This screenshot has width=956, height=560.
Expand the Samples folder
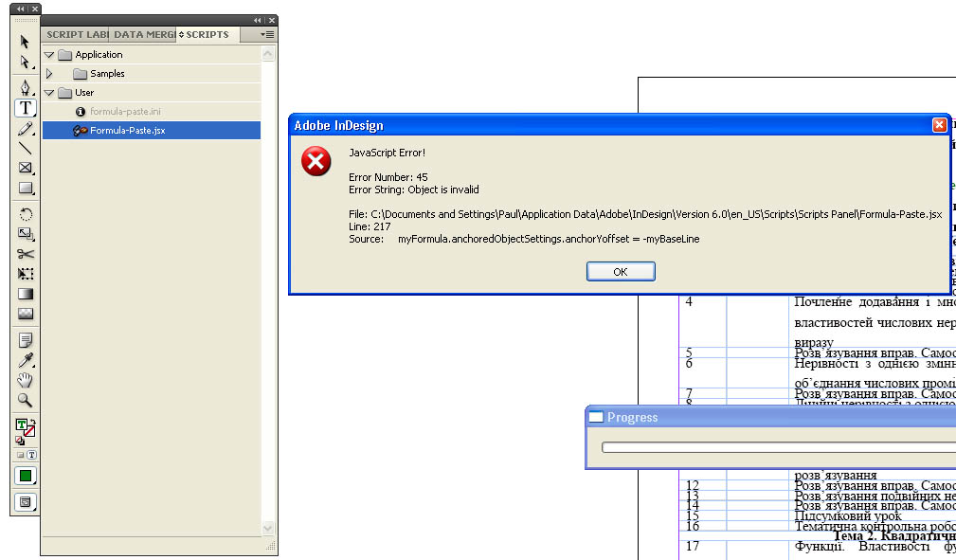coord(49,74)
